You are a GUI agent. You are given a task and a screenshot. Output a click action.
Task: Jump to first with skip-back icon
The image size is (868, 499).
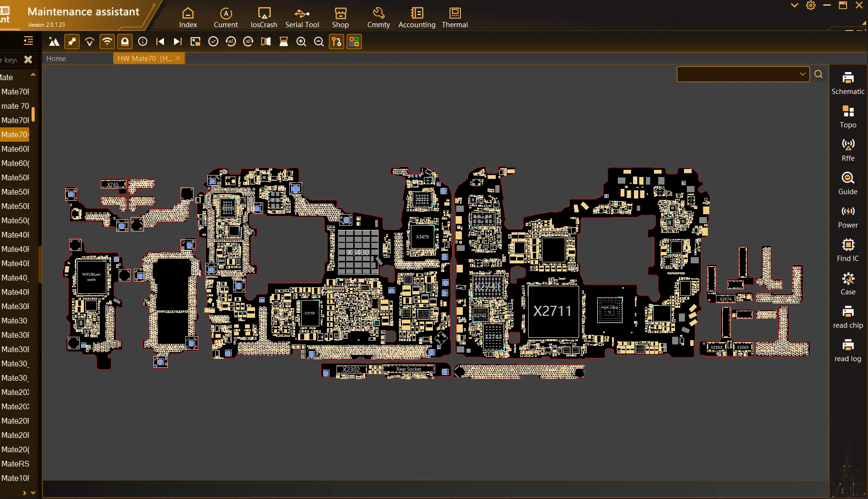[160, 42]
